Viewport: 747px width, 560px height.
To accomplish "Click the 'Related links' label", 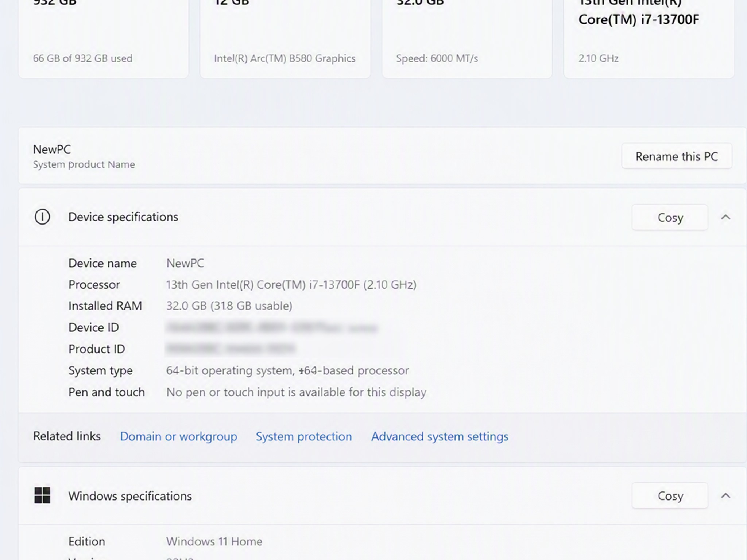I will (x=67, y=436).
